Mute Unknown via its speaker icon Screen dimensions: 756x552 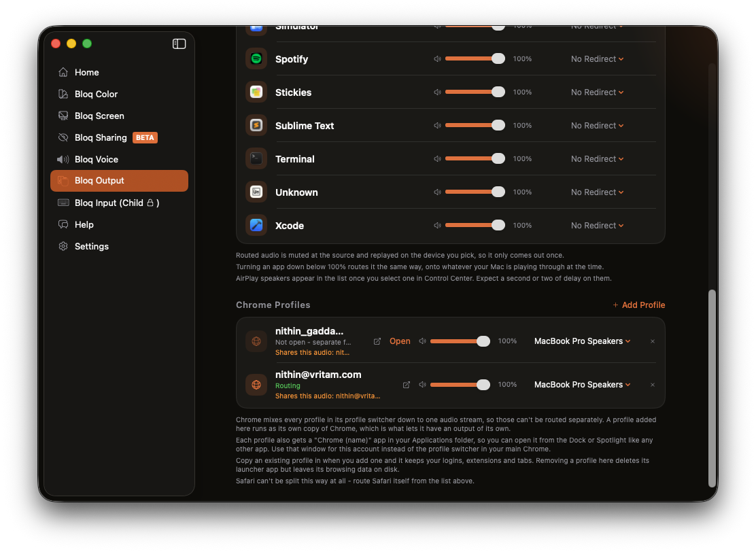coord(437,192)
